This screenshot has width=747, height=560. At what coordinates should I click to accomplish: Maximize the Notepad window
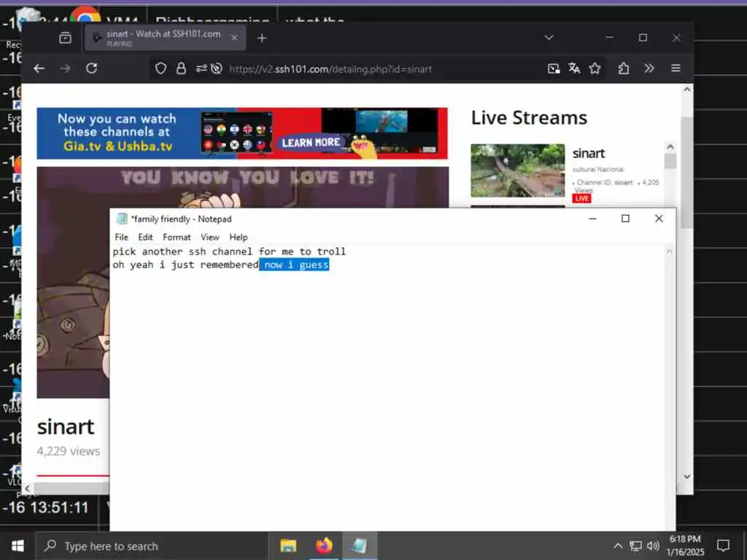pos(625,219)
